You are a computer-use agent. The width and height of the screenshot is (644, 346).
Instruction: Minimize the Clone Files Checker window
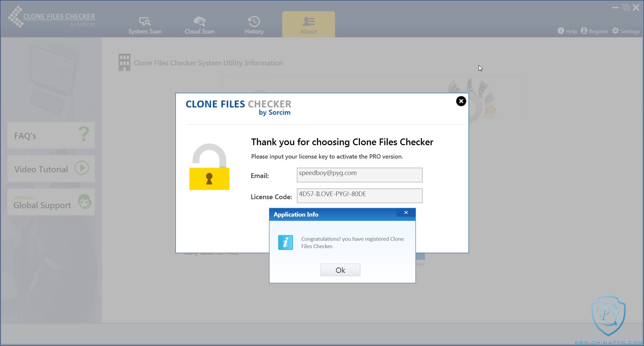[615, 7]
